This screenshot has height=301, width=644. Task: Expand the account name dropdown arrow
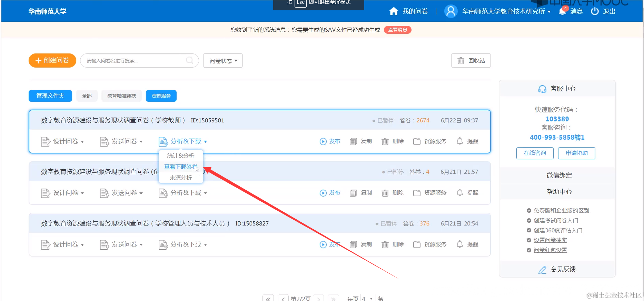(x=549, y=12)
